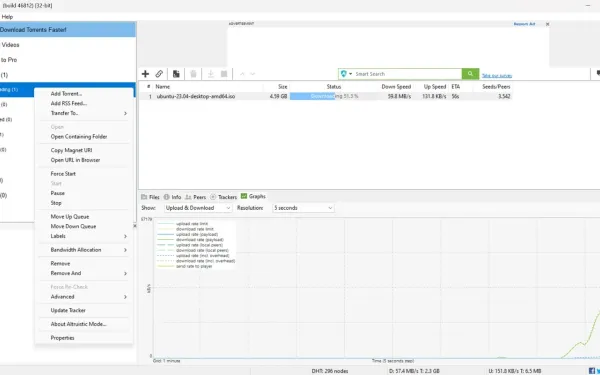The width and height of the screenshot is (600, 375).
Task: Select the ubuntu-23.04-desktop-amd64.iso torrent row
Action: tap(325, 96)
